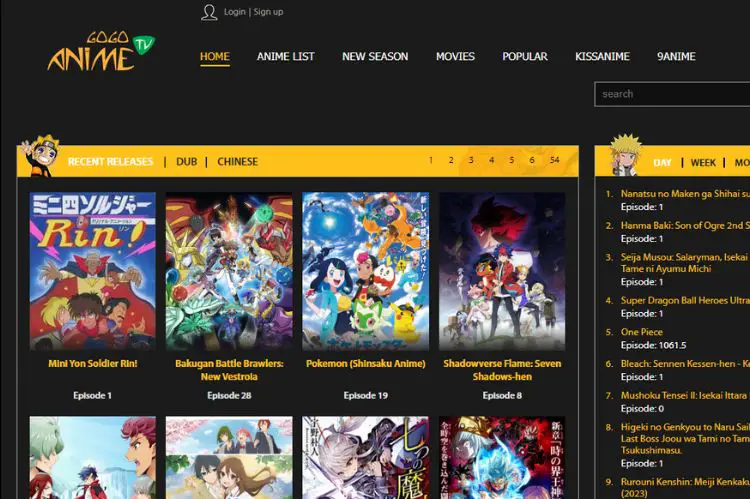Image resolution: width=750 pixels, height=499 pixels.
Task: Focus the search input field
Action: pos(672,94)
